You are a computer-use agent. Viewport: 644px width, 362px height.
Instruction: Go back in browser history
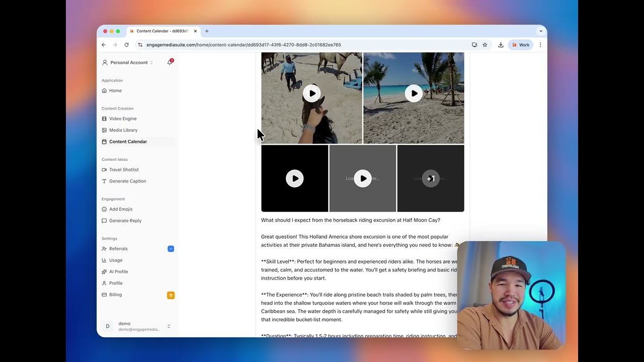click(x=104, y=45)
